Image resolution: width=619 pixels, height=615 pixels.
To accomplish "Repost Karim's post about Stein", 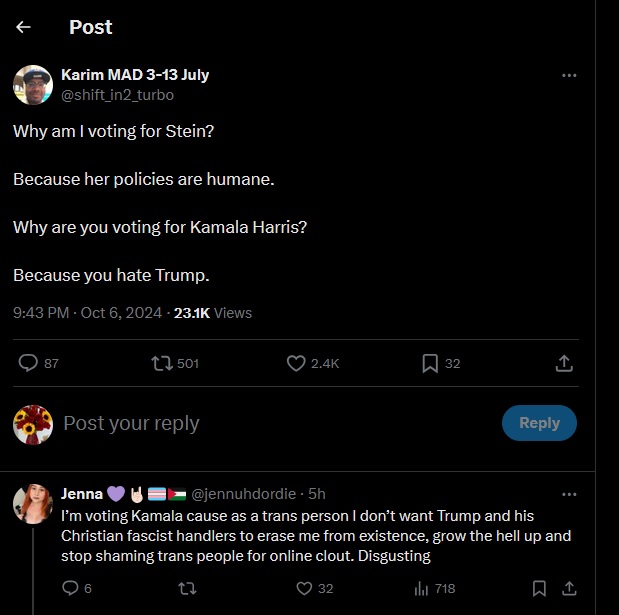I will tap(161, 363).
